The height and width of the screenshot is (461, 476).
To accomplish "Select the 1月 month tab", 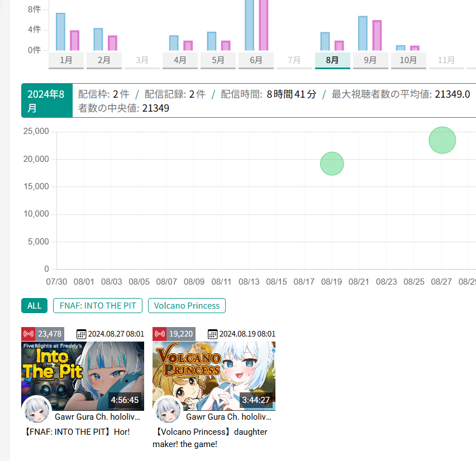I will (x=66, y=60).
